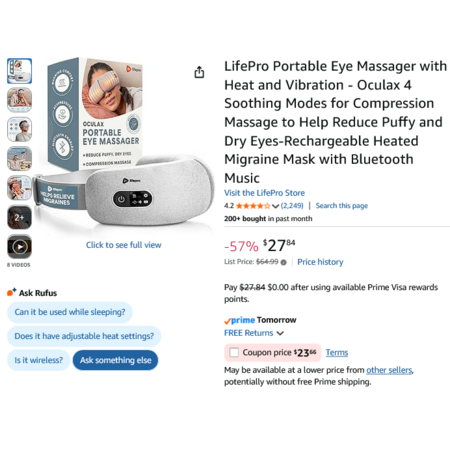The width and height of the screenshot is (450, 450).
Task: Open the Price history link
Action: tap(320, 262)
